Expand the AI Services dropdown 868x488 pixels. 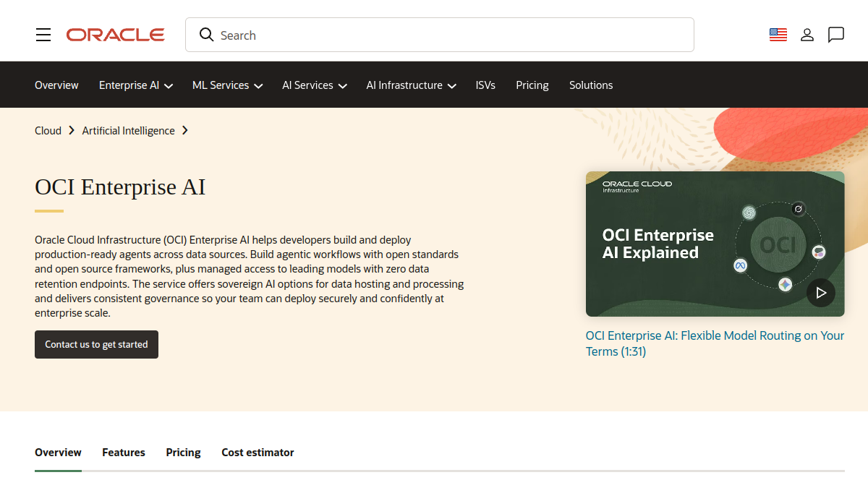point(315,85)
